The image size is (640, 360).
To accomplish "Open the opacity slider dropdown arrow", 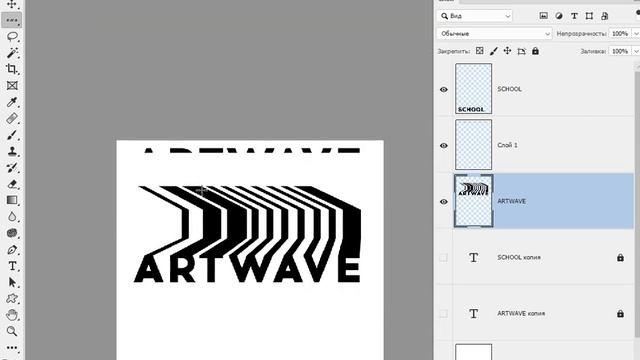I will 636,33.
